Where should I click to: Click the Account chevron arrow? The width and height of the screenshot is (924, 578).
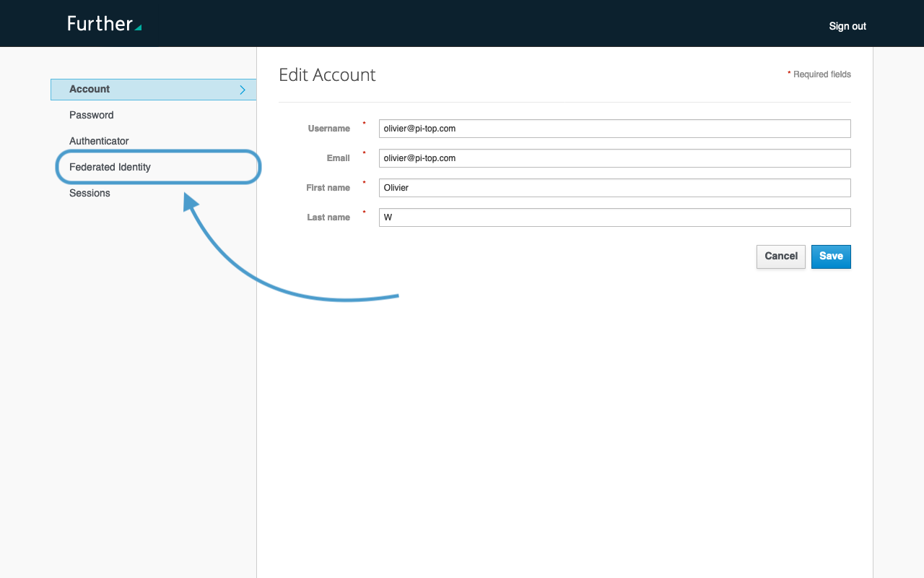pyautogui.click(x=243, y=90)
